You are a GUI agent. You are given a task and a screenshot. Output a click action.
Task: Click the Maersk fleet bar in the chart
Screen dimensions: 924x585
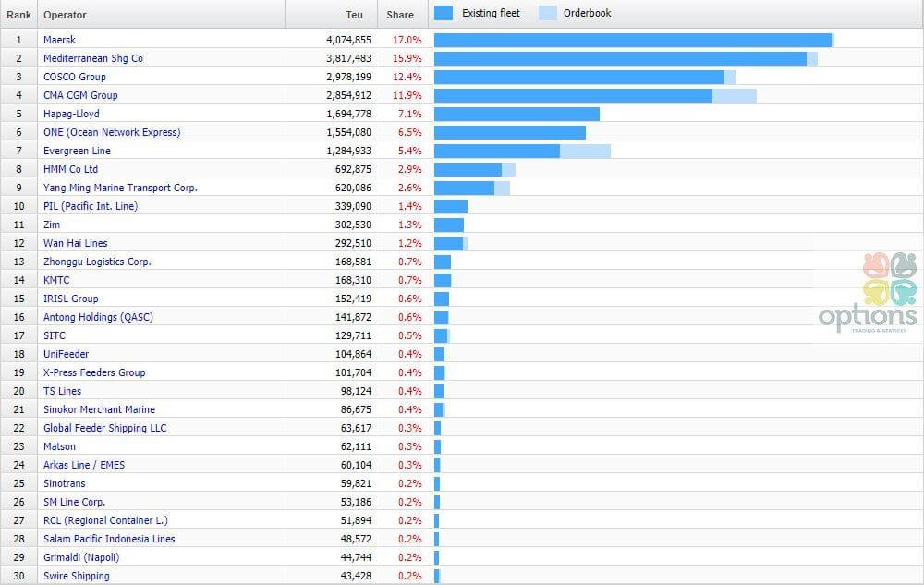click(x=634, y=40)
